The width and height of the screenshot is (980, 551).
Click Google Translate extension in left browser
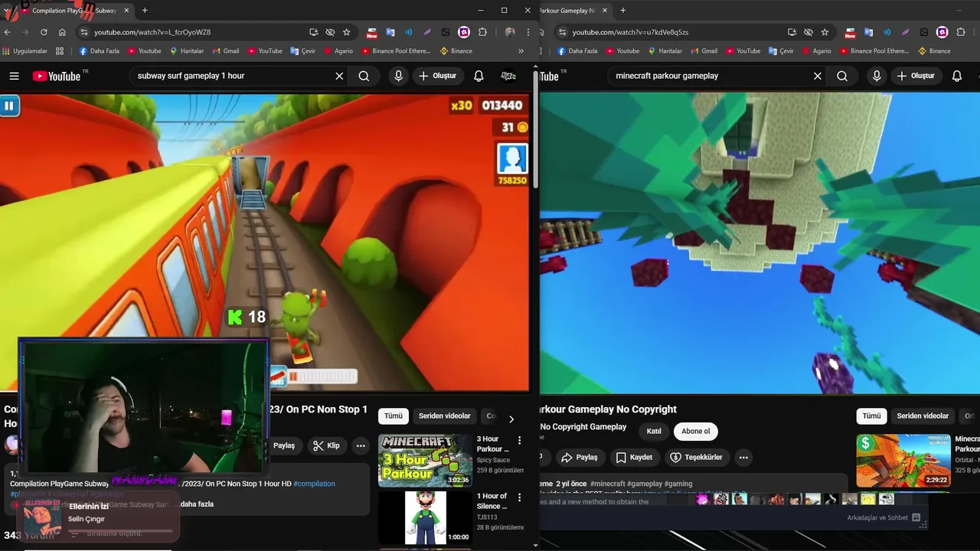390,32
